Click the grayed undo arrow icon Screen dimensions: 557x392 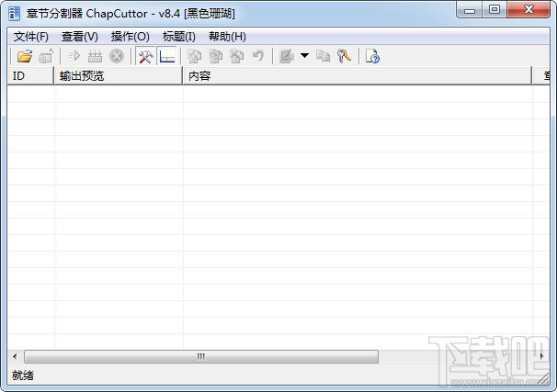pyautogui.click(x=258, y=56)
